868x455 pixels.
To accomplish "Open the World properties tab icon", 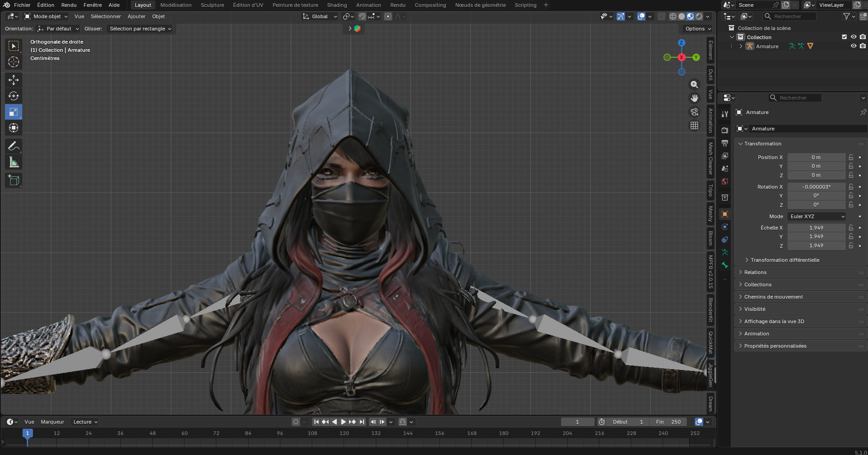I will click(x=725, y=181).
